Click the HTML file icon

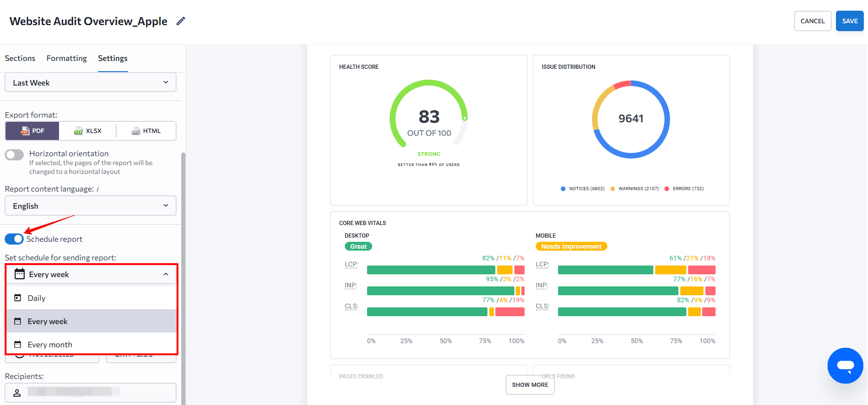coord(136,131)
